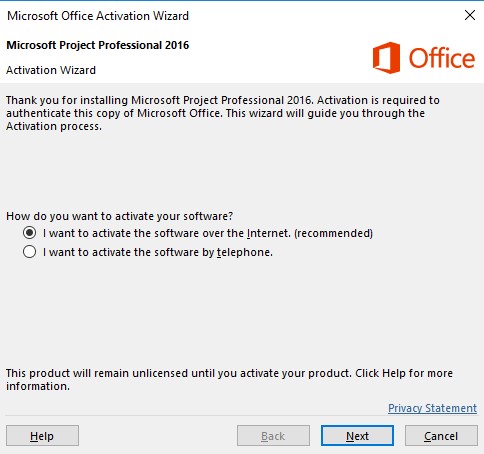This screenshot has width=484, height=454.
Task: Cancel the Activation Wizard
Action: point(441,436)
